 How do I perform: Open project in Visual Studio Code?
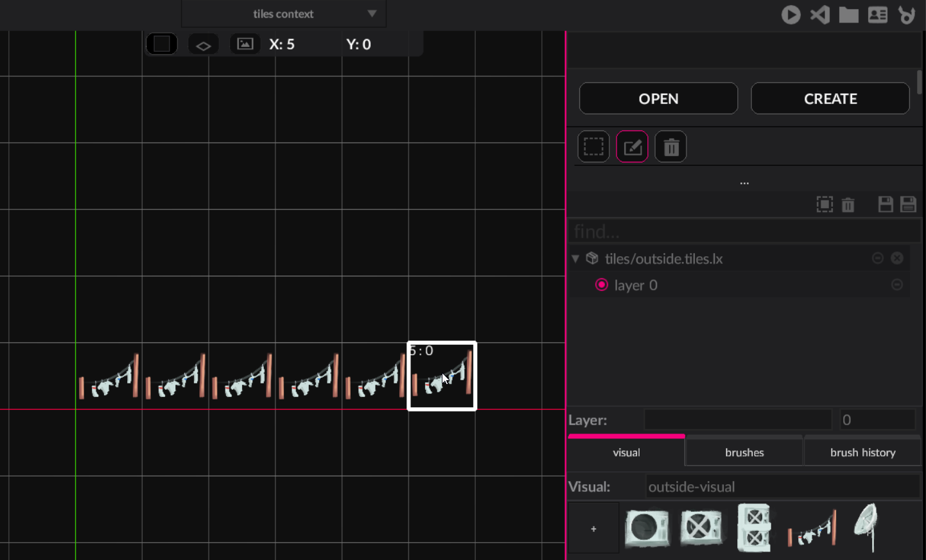(x=820, y=15)
